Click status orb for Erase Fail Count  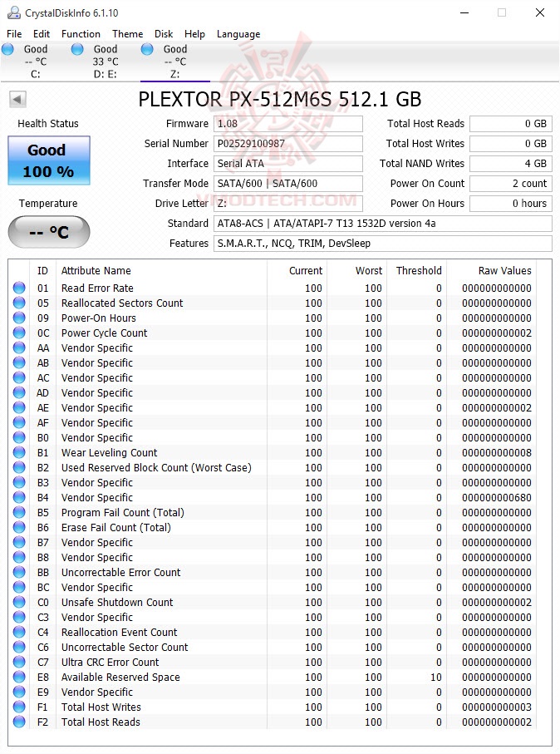19,528
